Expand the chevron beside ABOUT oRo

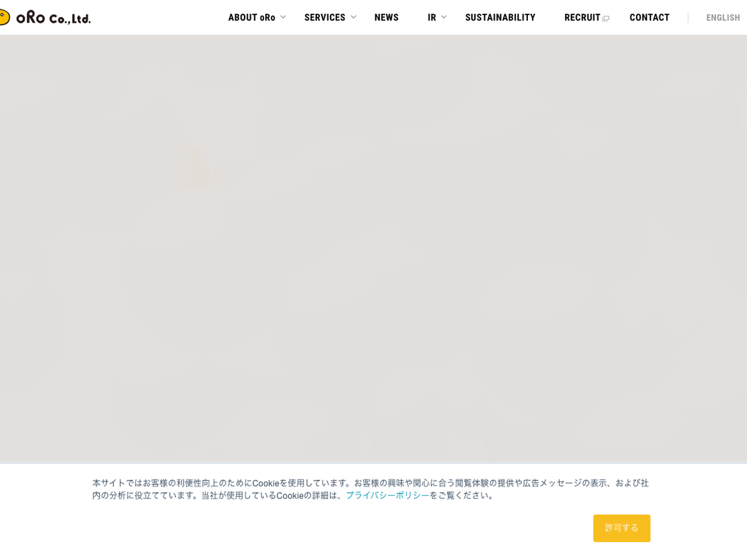click(283, 17)
